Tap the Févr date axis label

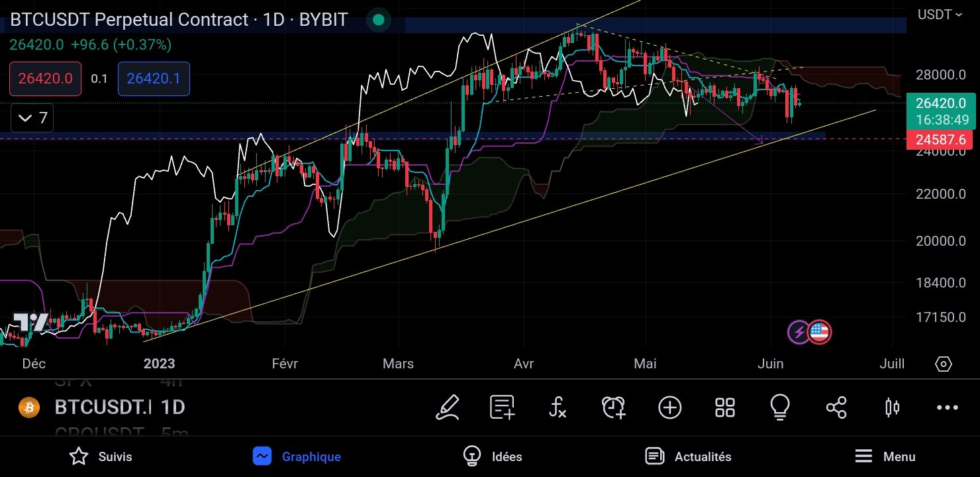pyautogui.click(x=285, y=364)
